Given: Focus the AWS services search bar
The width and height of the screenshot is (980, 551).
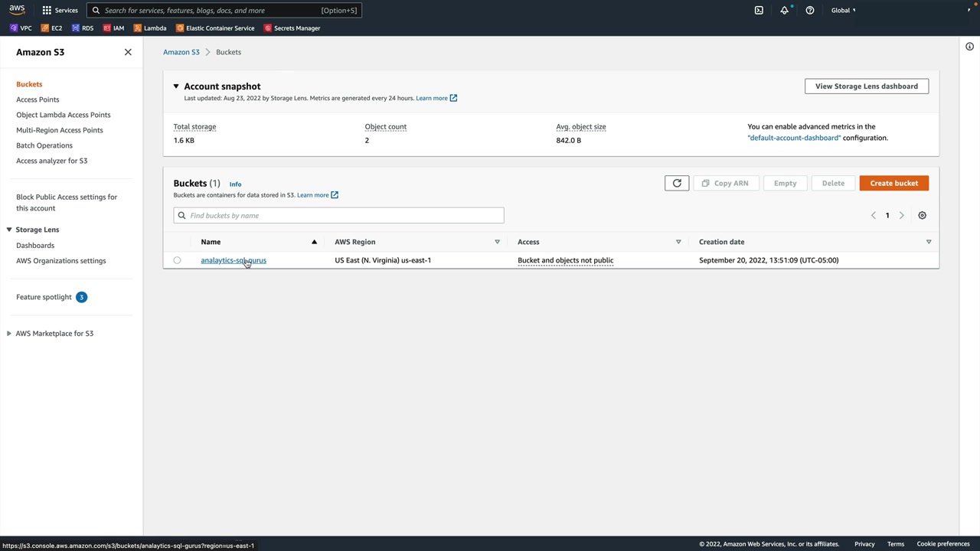Looking at the screenshot, I should coord(224,11).
